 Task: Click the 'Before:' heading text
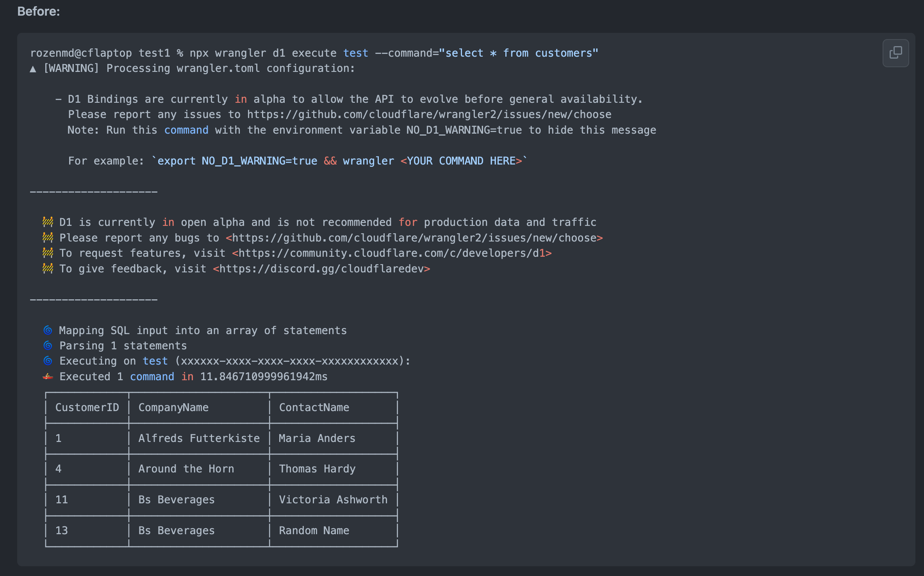click(38, 11)
